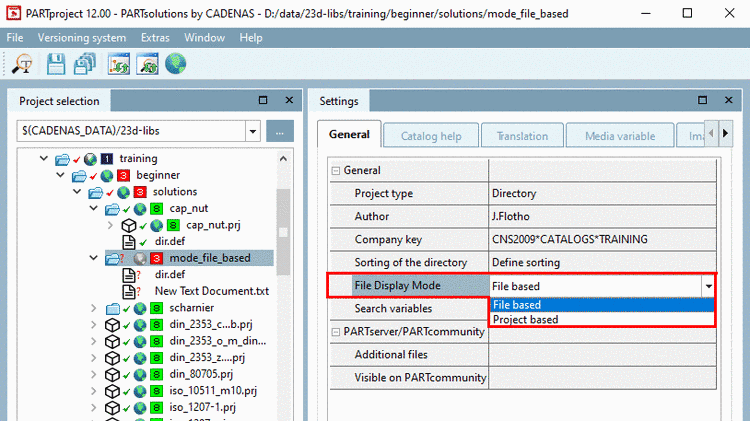Expand the cap_nut.prj node
The image size is (750, 421).
pyautogui.click(x=110, y=225)
